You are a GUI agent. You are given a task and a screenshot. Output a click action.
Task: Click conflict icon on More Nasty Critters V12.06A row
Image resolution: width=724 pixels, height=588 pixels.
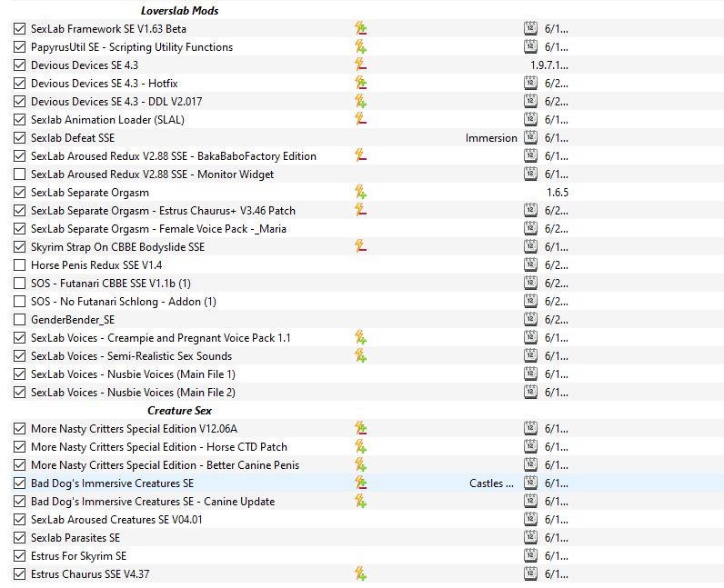point(360,428)
